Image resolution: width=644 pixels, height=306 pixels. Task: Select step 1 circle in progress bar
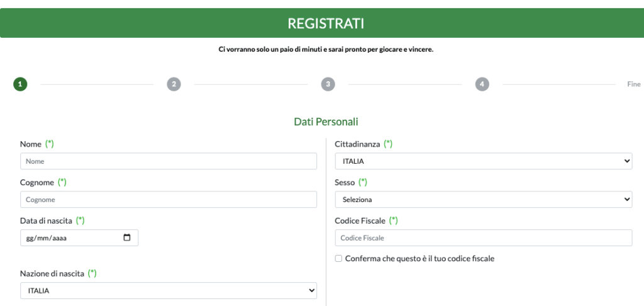20,84
